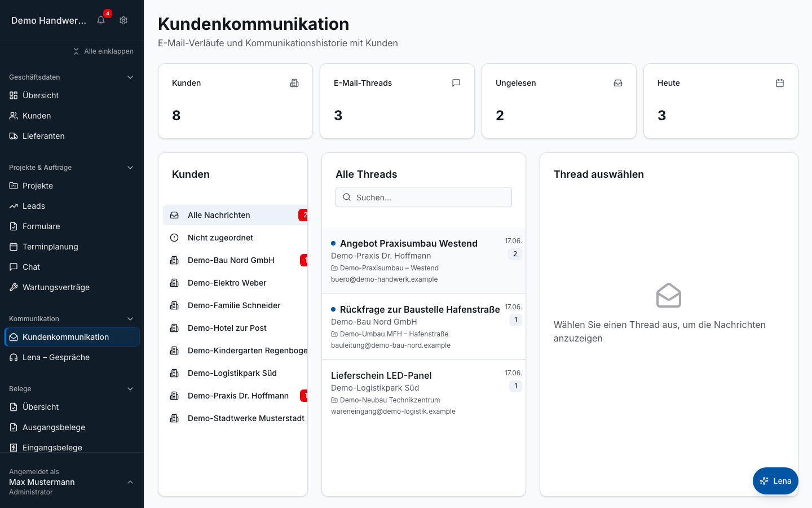
Task: Collapse the Belege section chevron
Action: point(130,389)
